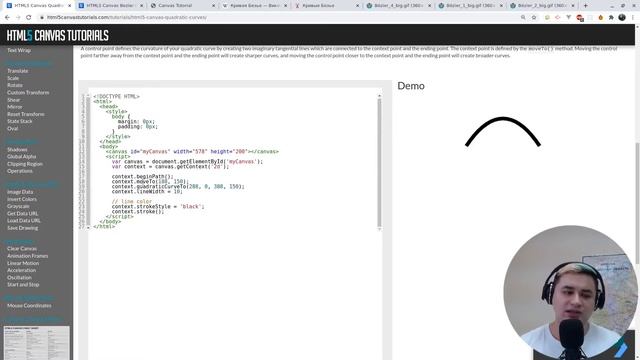This screenshot has height=360, width=640.
Task: Open the Clear Canvas tutorial link
Action: tap(22, 249)
